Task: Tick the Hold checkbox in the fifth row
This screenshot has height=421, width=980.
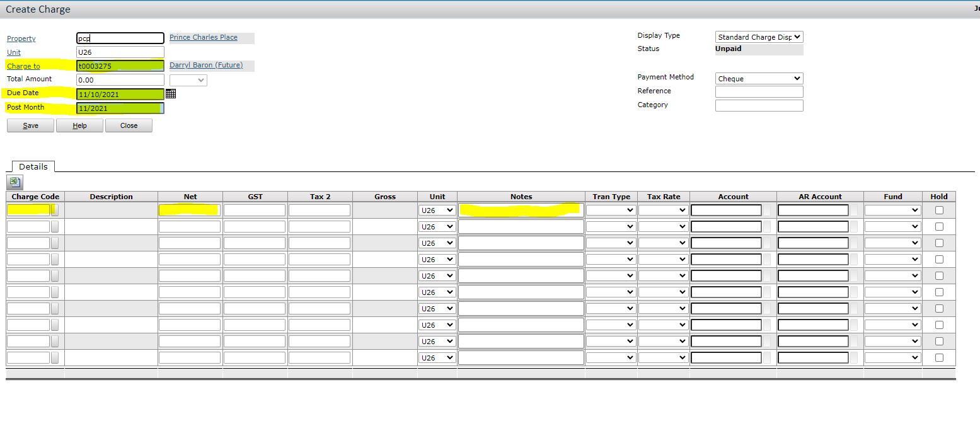Action: click(x=939, y=276)
